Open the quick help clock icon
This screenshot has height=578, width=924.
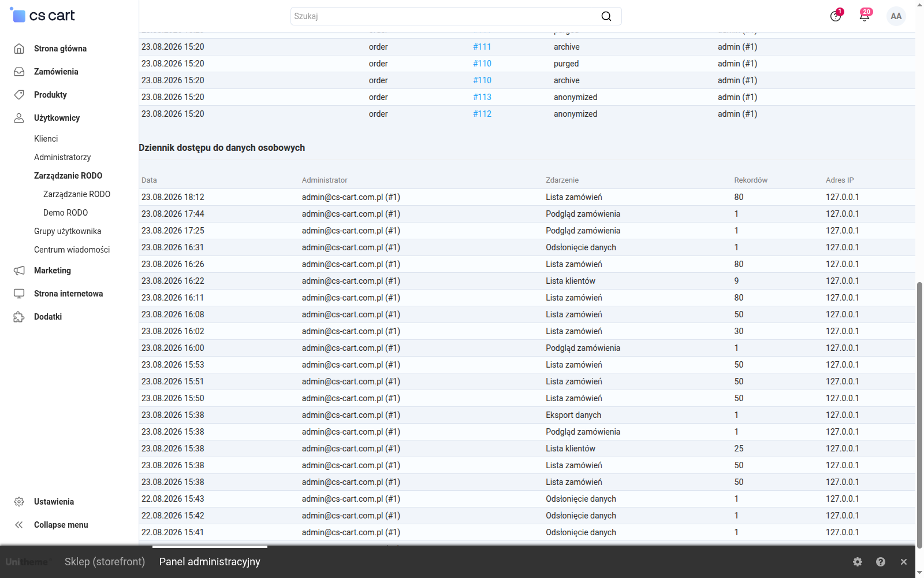836,16
